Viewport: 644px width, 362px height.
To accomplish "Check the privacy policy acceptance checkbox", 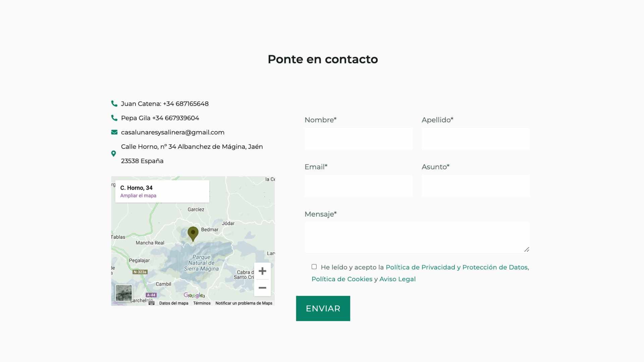I will 314,267.
